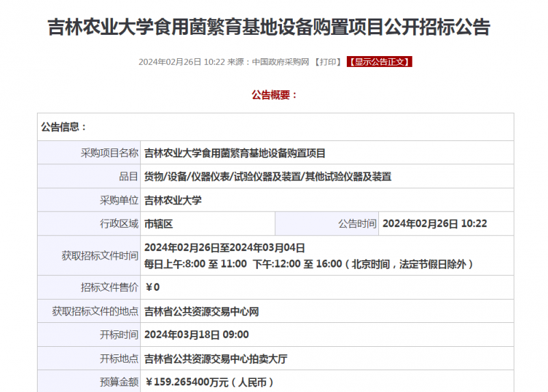Click the 采购项目名称 label cell
The height and width of the screenshot is (392, 548).
pos(89,153)
